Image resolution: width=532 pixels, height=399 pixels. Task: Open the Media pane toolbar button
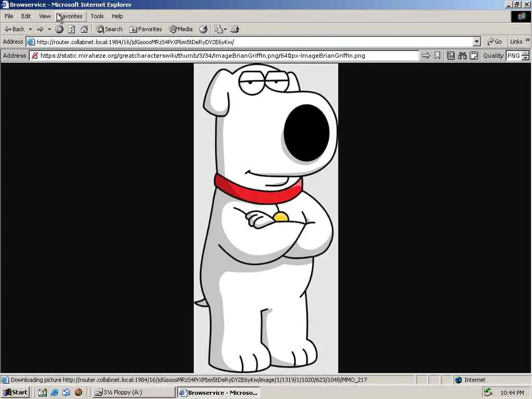[x=181, y=29]
